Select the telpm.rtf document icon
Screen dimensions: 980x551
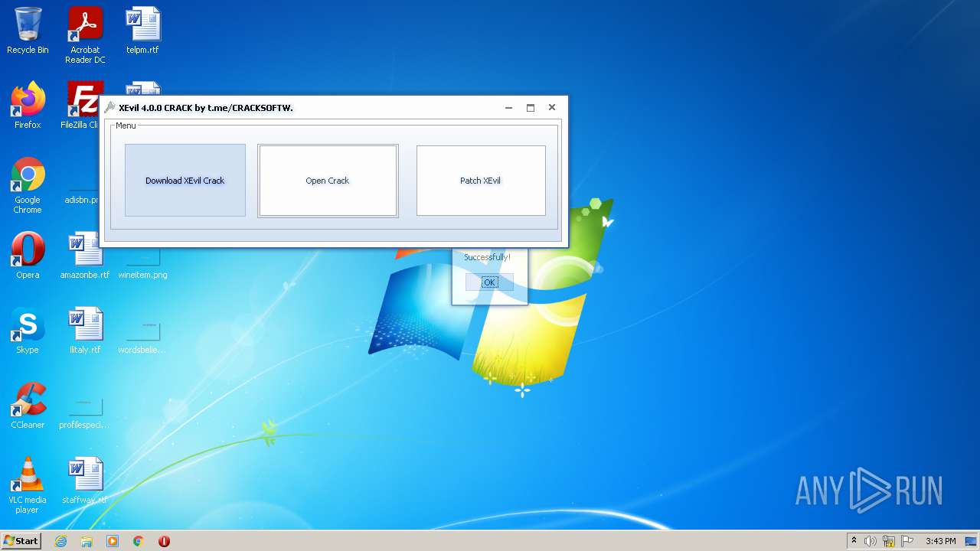pyautogui.click(x=143, y=31)
